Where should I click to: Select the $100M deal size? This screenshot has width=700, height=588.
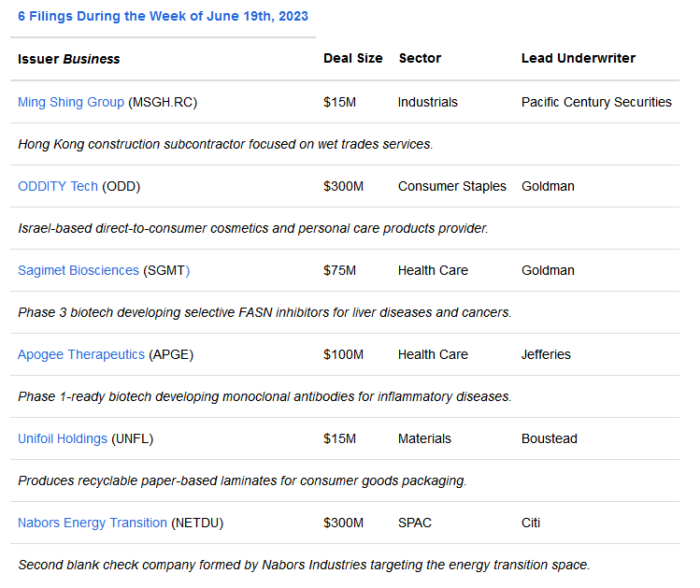pyautogui.click(x=344, y=354)
